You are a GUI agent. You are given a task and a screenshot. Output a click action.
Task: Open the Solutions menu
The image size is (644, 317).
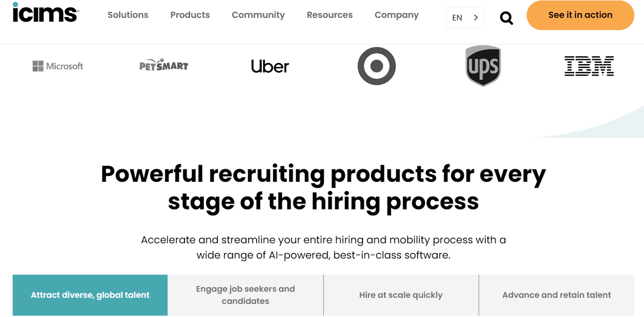[x=128, y=15]
